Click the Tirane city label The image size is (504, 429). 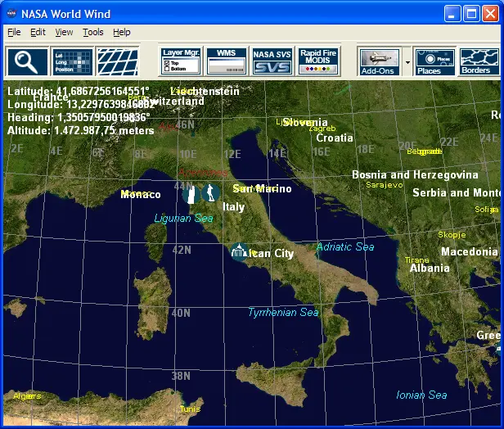pyautogui.click(x=417, y=260)
